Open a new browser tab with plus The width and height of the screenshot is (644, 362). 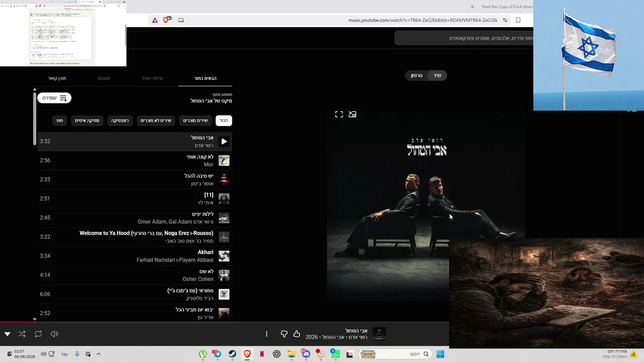click(472, 7)
